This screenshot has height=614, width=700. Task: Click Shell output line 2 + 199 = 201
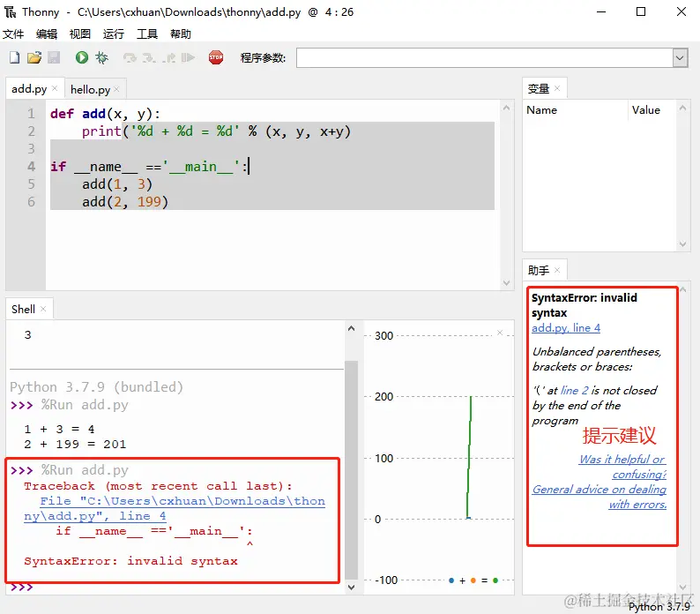[x=75, y=445]
